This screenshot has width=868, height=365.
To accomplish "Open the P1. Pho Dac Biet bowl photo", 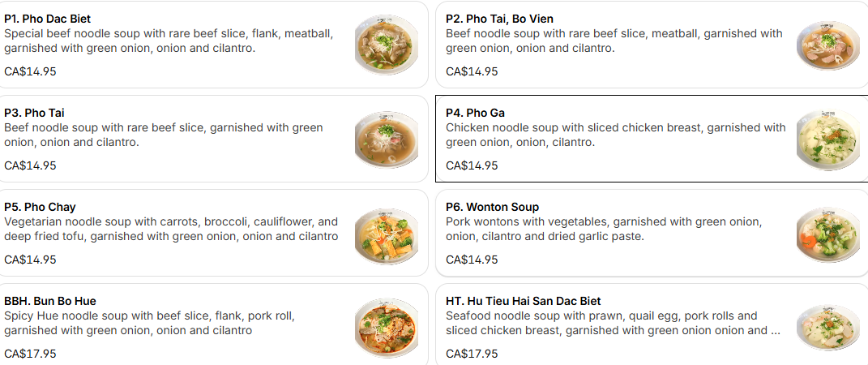I will pos(387,45).
